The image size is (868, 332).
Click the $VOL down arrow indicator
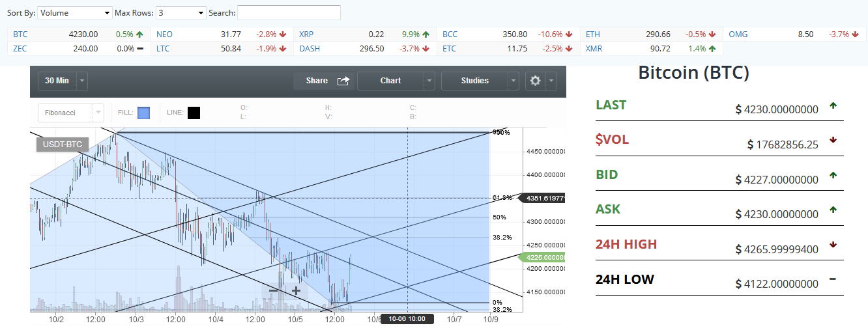(833, 140)
